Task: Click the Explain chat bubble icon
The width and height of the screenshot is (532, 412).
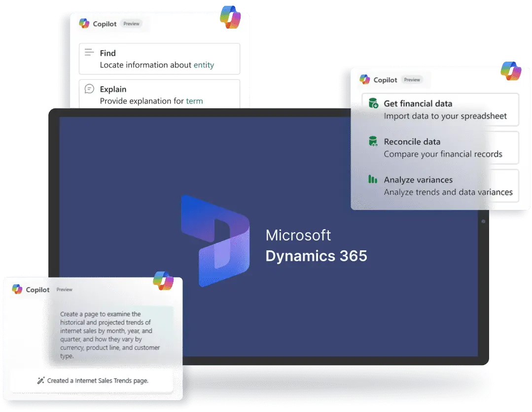Action: (x=89, y=89)
